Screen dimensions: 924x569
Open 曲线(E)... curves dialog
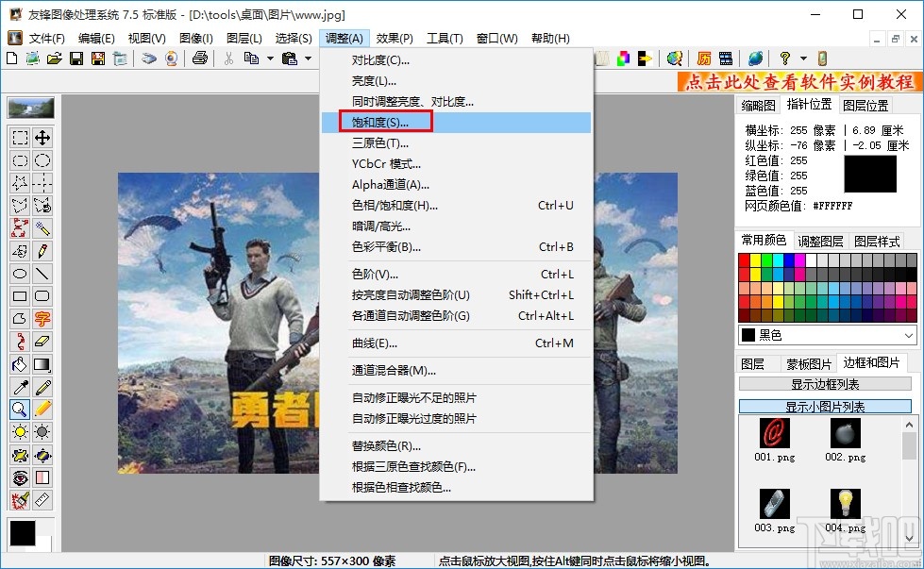point(457,343)
